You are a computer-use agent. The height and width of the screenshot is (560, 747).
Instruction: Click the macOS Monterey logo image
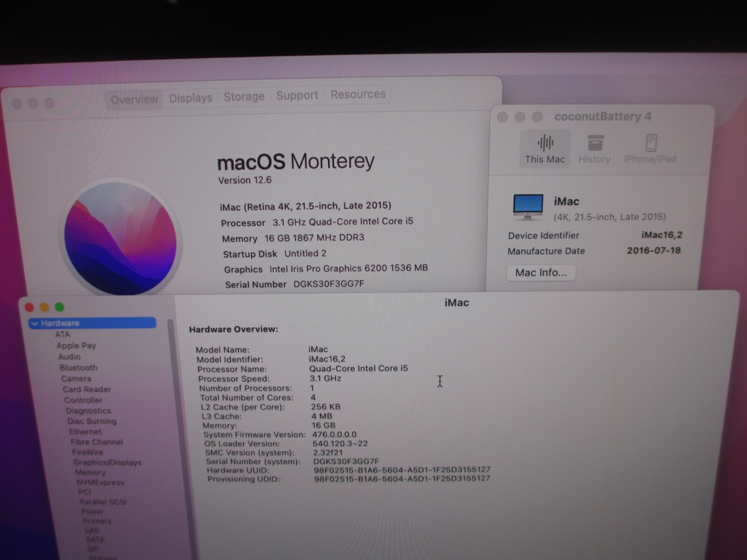120,238
